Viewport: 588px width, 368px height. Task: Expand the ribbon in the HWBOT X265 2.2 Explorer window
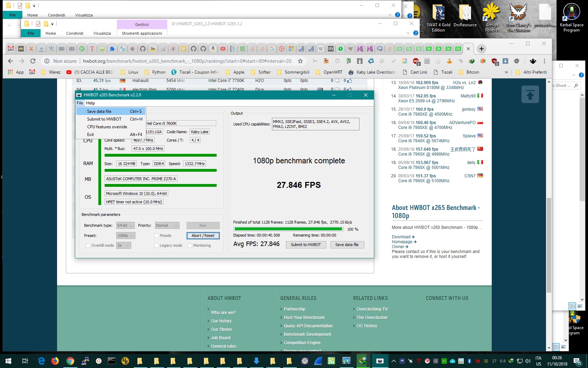point(408,33)
